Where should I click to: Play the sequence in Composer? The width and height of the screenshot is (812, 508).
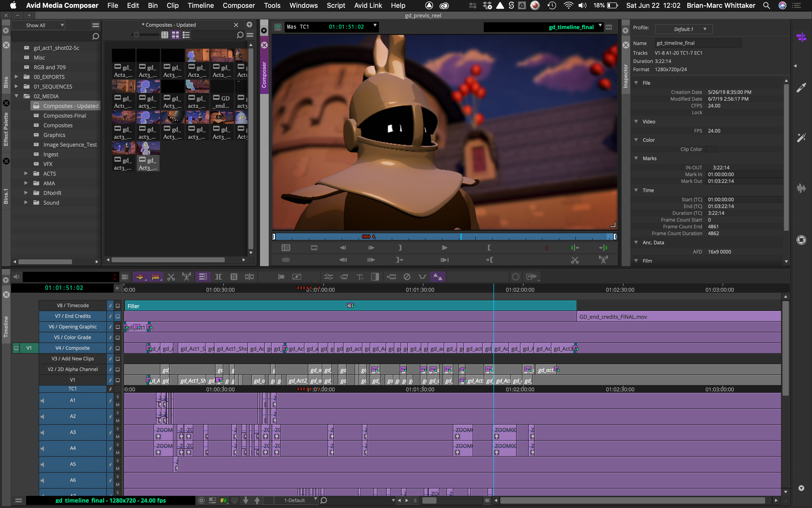coord(444,248)
